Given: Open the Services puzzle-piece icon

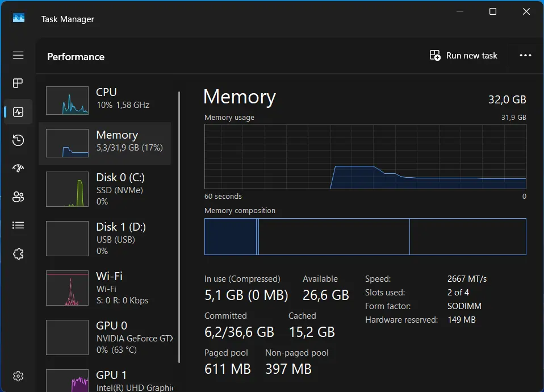Looking at the screenshot, I should (x=18, y=254).
